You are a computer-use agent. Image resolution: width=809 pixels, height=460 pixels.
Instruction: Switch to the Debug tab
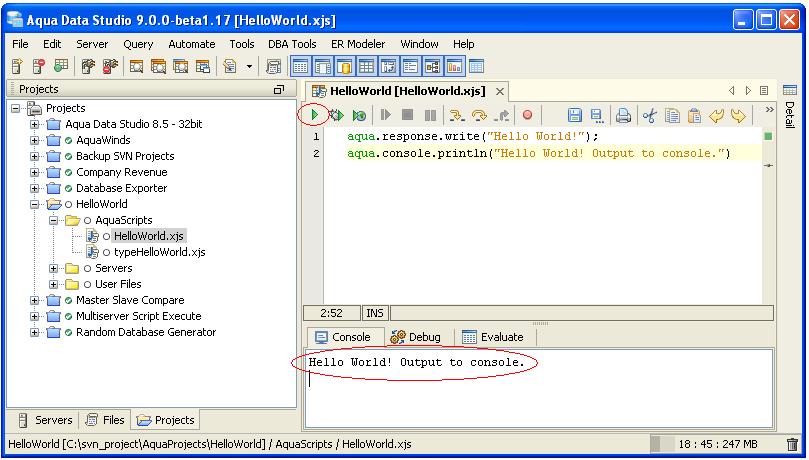pos(416,337)
